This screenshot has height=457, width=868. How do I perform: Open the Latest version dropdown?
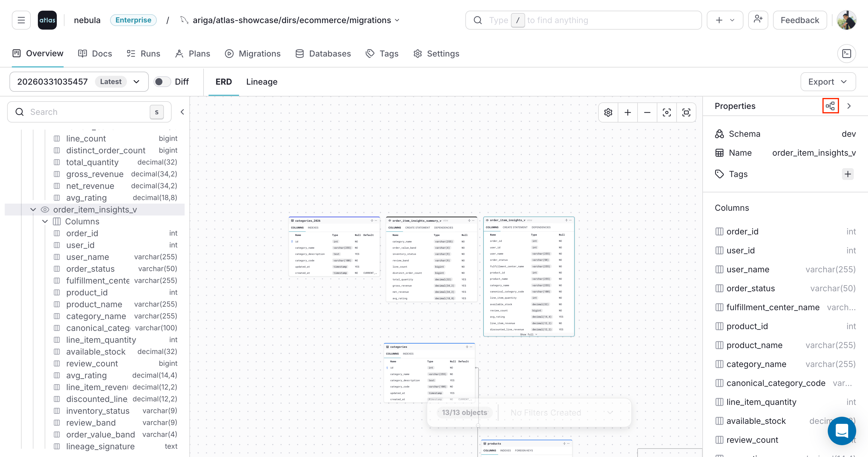tap(136, 82)
